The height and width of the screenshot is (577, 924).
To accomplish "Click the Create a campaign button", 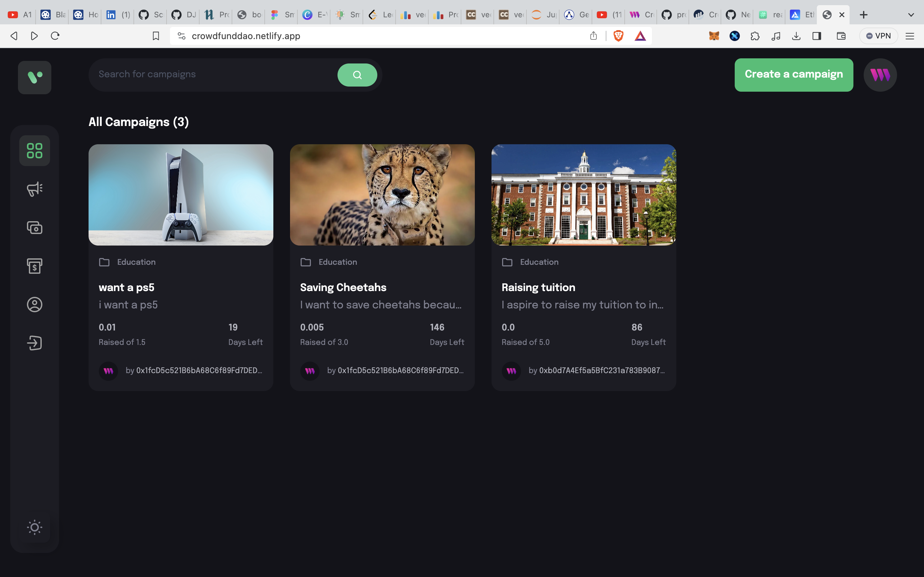I will [793, 74].
